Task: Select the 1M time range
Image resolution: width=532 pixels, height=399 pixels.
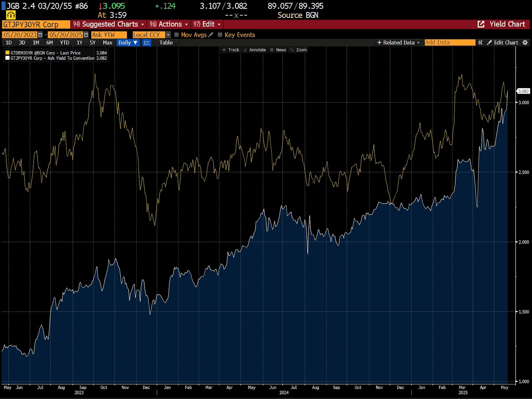Action: coord(36,43)
